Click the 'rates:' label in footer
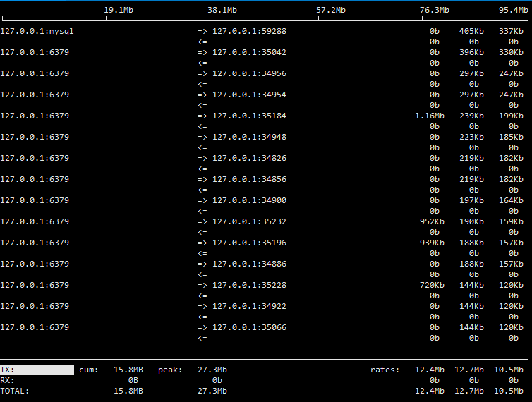Viewport: 532px width, 402px height. coord(385,370)
